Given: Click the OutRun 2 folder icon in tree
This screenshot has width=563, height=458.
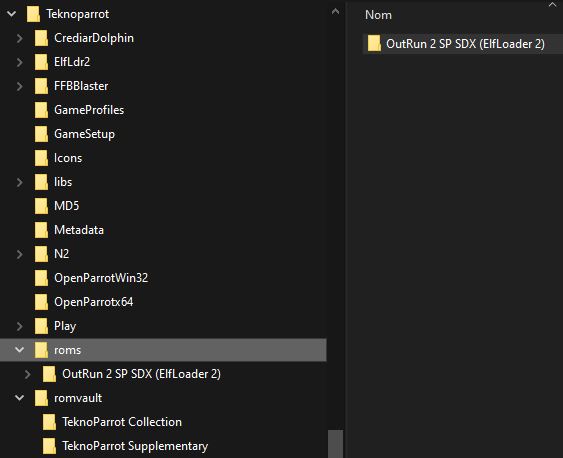Looking at the screenshot, I should click(49, 374).
